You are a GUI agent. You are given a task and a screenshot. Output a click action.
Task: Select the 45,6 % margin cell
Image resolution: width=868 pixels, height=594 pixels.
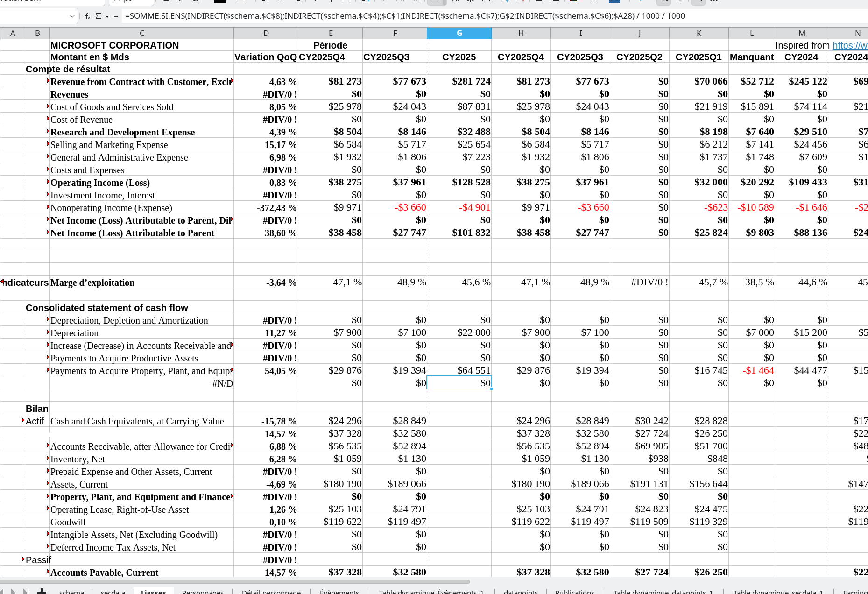[x=459, y=283]
